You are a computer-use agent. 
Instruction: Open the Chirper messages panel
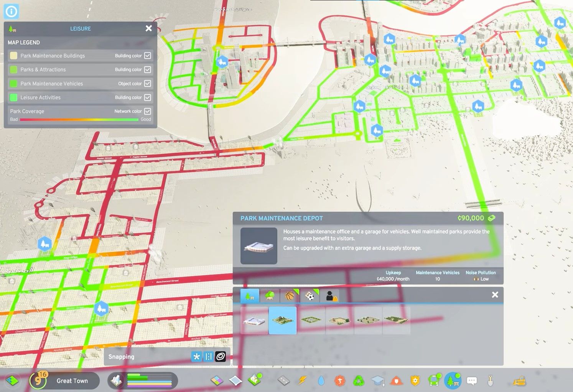pyautogui.click(x=471, y=380)
